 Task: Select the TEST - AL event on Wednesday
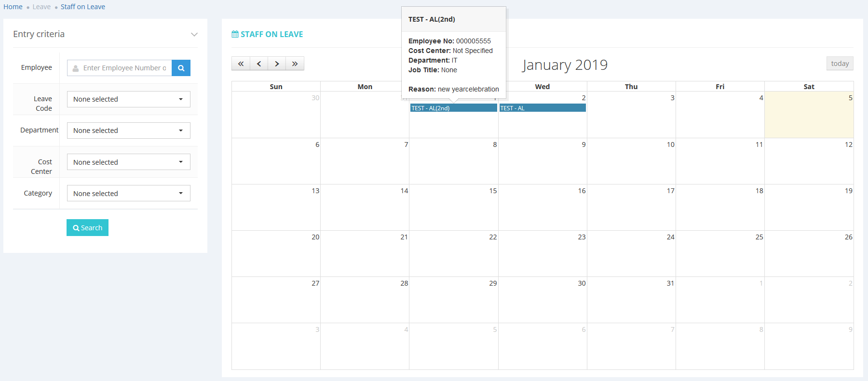542,108
